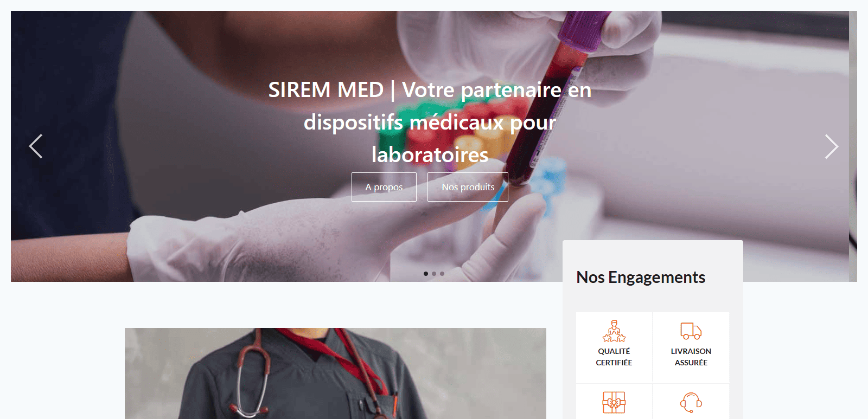Go to previous slide with left arrow
868x419 pixels.
tap(36, 146)
